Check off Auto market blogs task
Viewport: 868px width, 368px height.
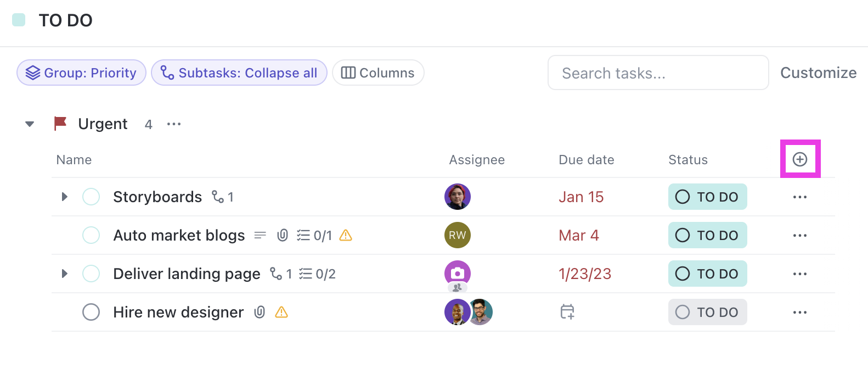click(91, 235)
